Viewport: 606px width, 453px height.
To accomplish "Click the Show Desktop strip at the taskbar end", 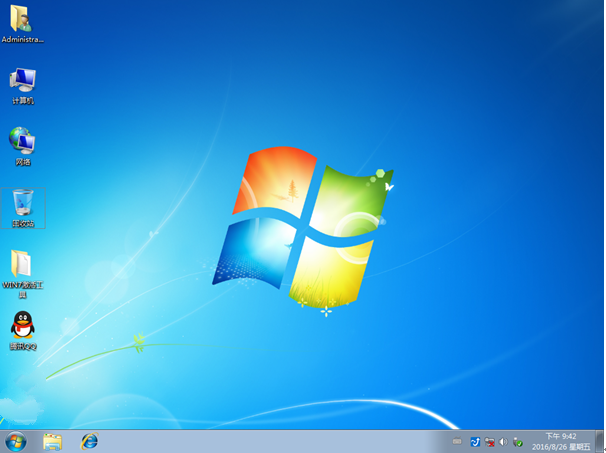I will 599,441.
